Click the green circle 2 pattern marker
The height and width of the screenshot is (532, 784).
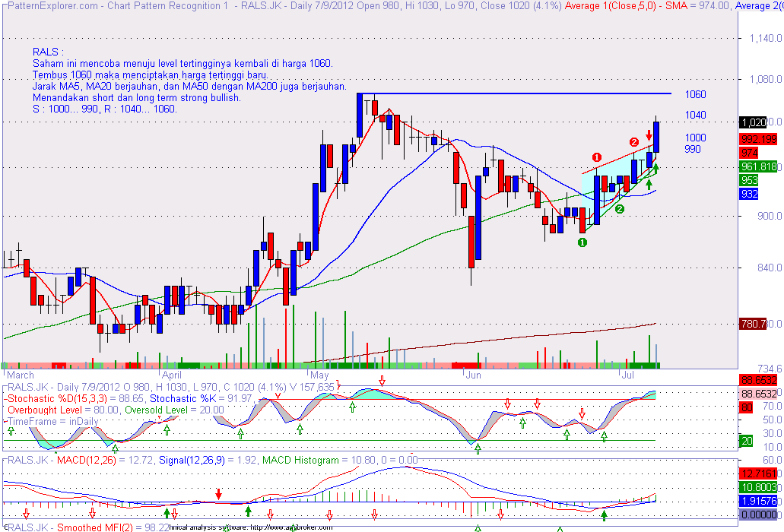[x=620, y=209]
